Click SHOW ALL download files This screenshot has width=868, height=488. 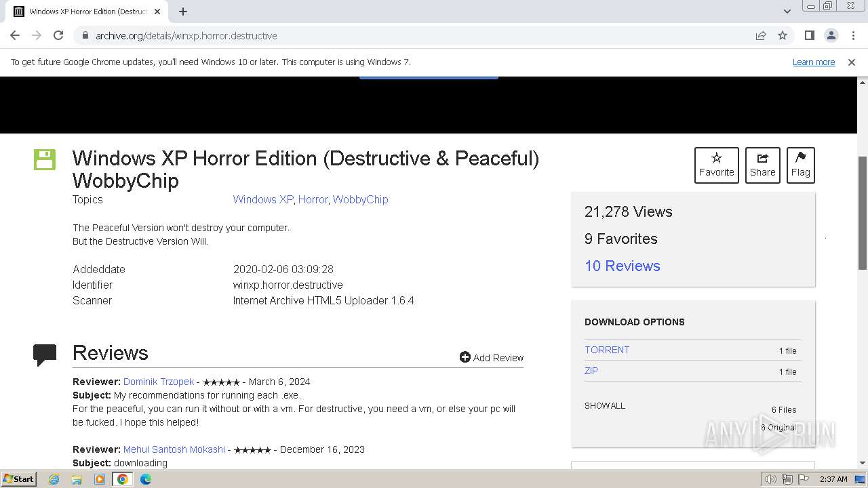[605, 405]
